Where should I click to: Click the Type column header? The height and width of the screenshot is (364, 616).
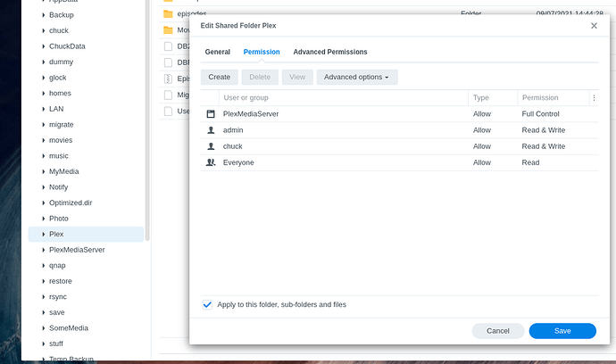[x=493, y=98]
